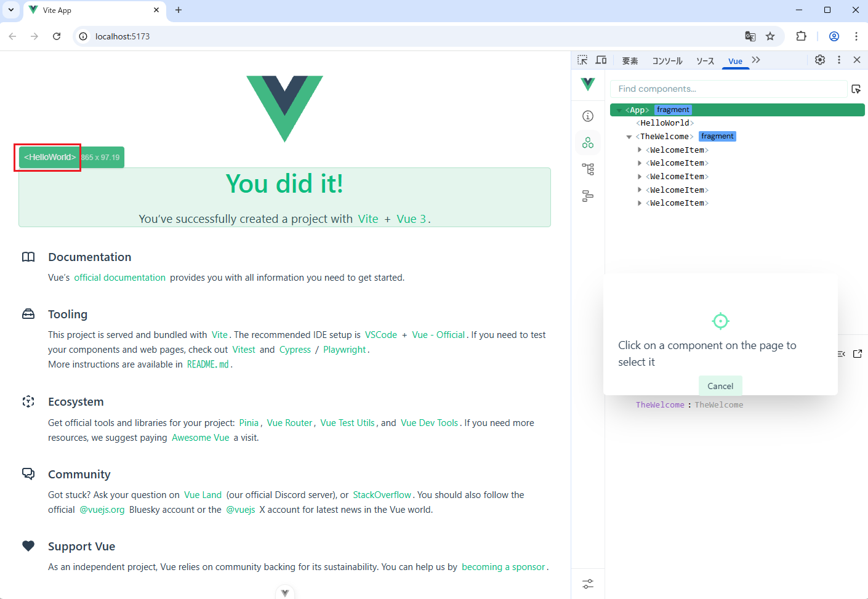Screen dimensions: 868x599
Task: Open a new browser tab
Action: (179, 10)
